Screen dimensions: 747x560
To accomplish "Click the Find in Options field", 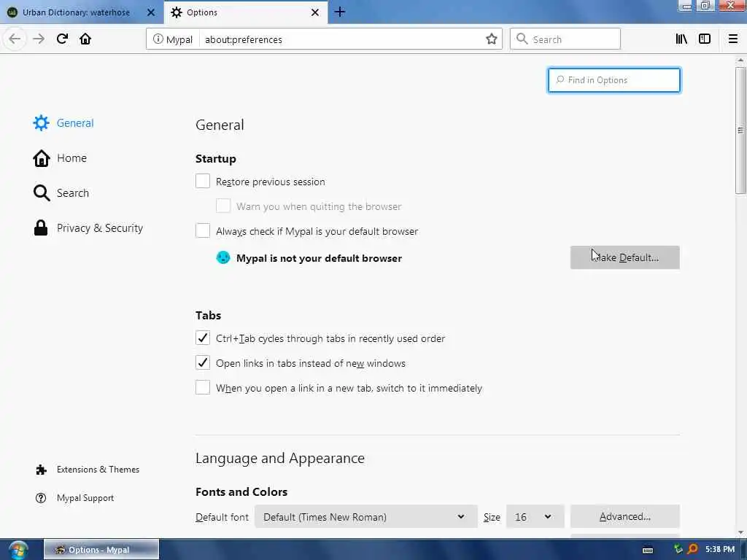I will [x=614, y=80].
